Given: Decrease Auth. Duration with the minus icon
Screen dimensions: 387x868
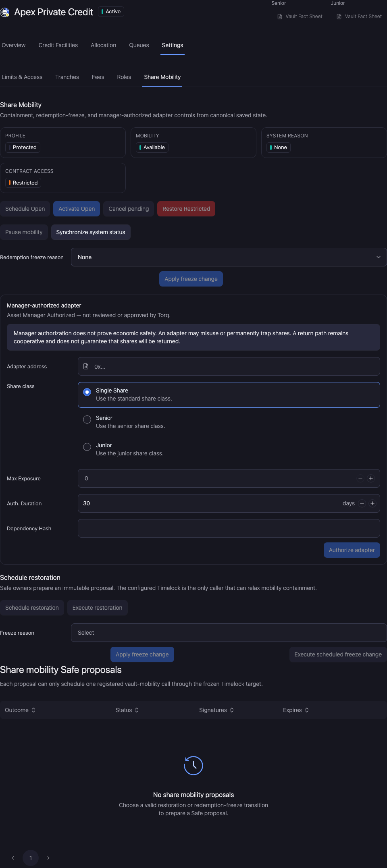Looking at the screenshot, I should (362, 503).
